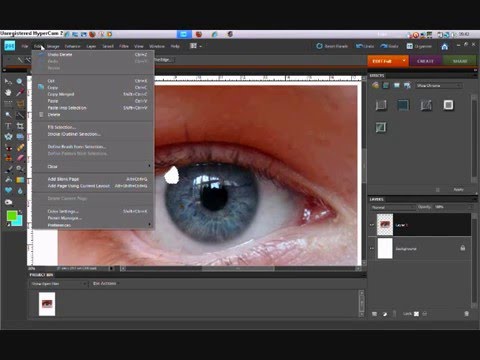Create an adjustment layer from Layers panel
Image resolution: width=480 pixels, height=360 pixels.
point(385,314)
